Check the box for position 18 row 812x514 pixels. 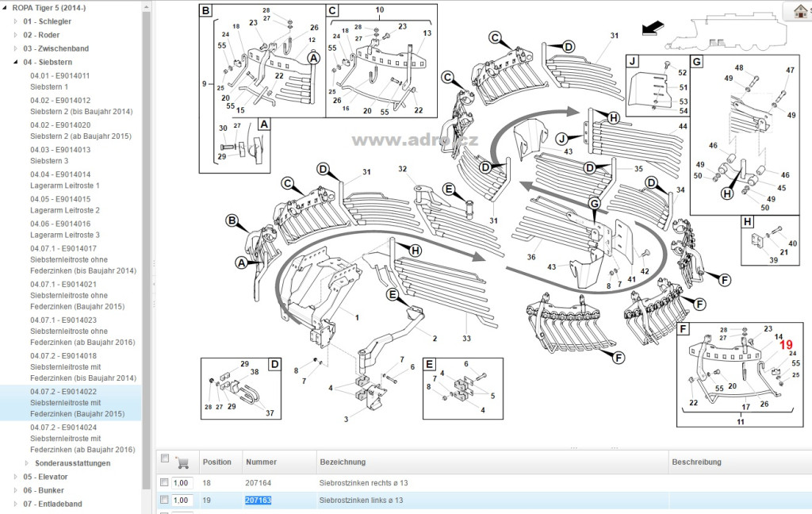pos(164,482)
